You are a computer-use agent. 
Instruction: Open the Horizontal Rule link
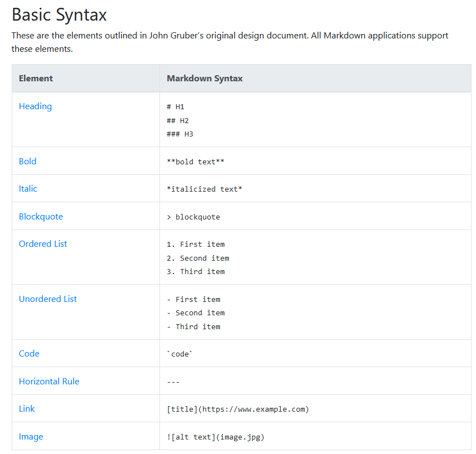point(49,382)
